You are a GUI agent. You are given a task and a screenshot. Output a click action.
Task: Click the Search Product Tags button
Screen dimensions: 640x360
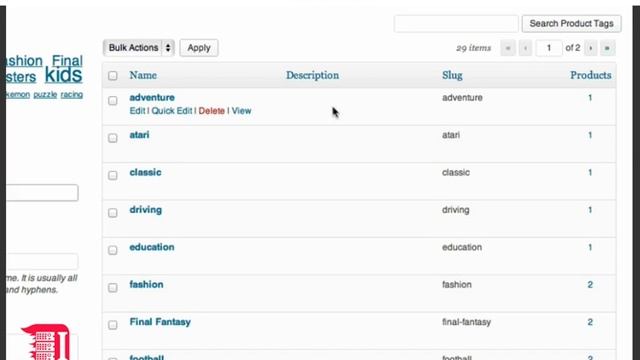pos(571,24)
